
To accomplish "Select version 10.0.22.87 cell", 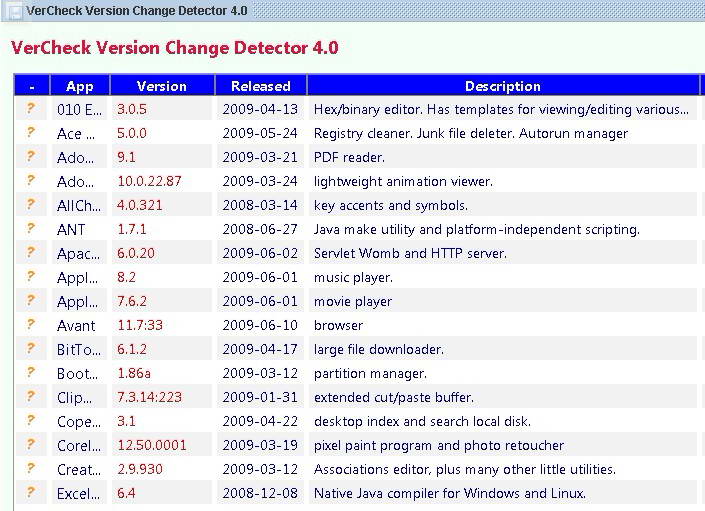I will (x=149, y=181).
